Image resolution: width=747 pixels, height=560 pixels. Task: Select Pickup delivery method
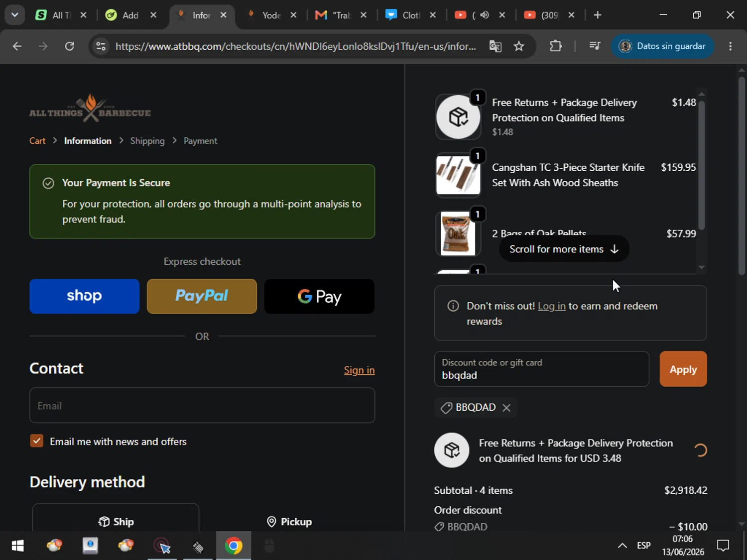[289, 521]
